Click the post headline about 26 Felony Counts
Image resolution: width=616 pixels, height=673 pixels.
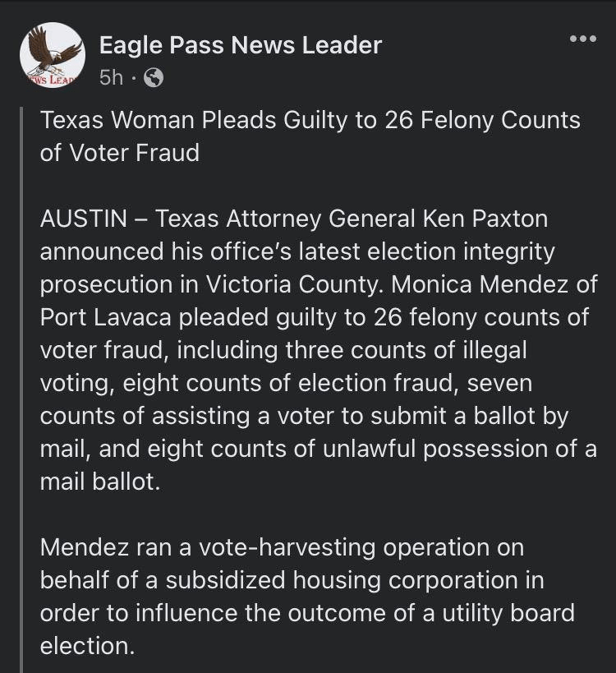click(310, 121)
